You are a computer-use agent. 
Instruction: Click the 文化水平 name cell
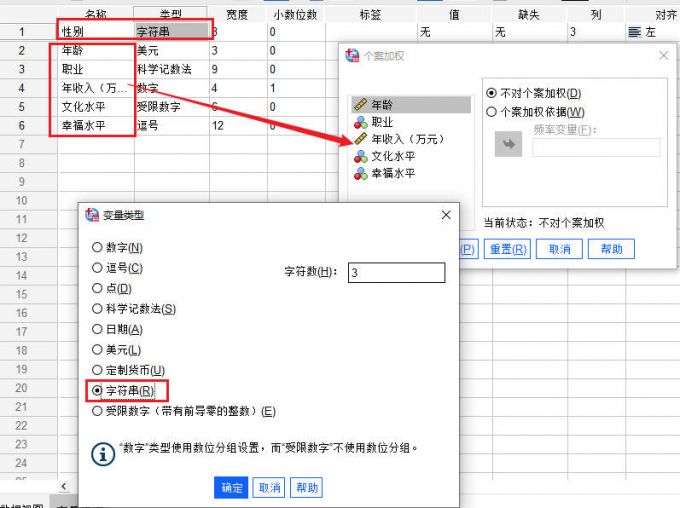point(96,107)
